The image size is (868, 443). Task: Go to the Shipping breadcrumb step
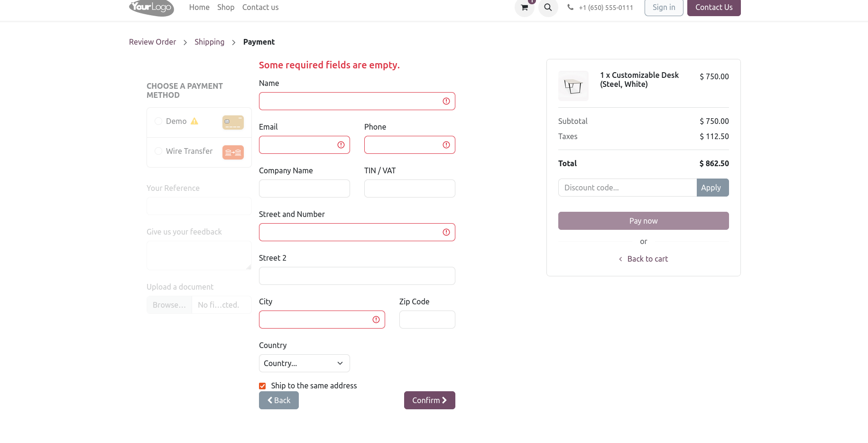[209, 42]
